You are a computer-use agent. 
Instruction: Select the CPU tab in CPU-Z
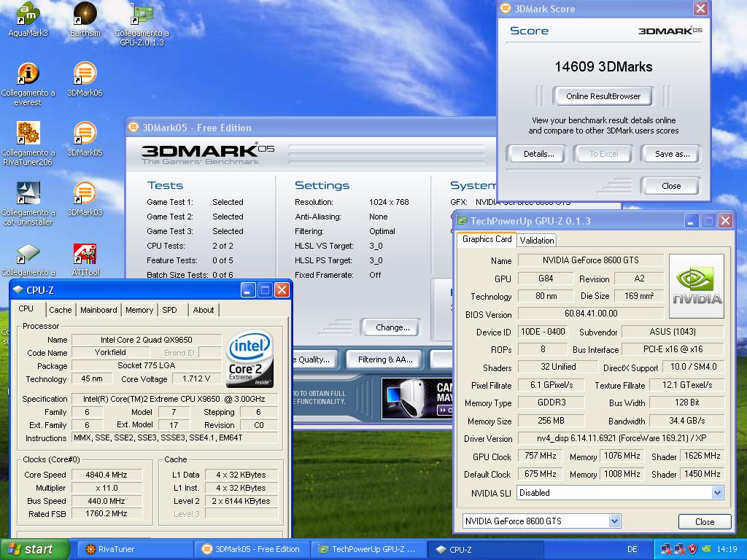[26, 308]
